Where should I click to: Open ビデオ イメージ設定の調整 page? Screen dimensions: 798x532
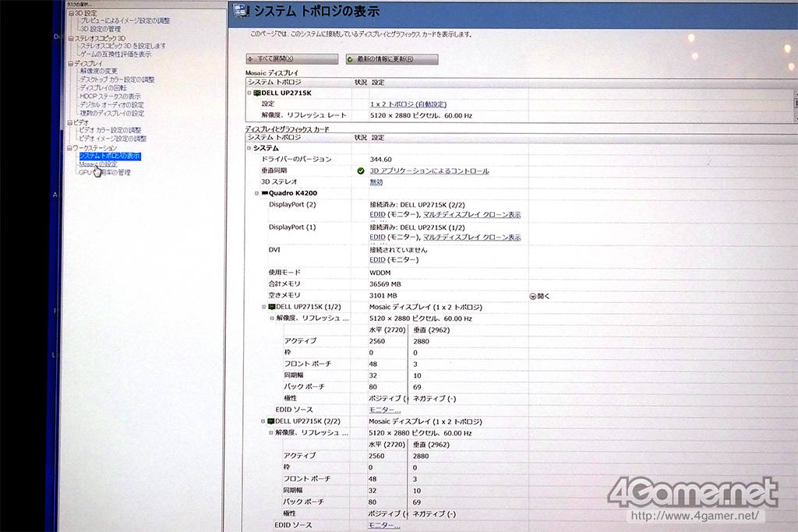[112, 139]
